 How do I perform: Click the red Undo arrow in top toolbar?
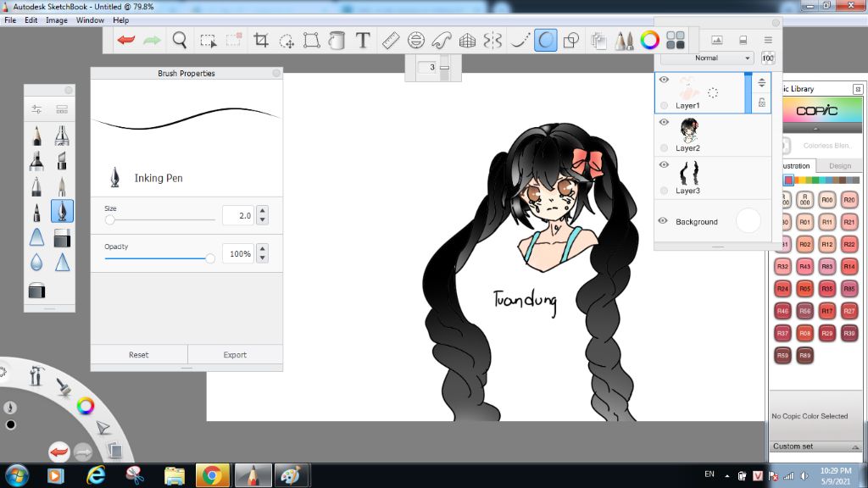point(126,40)
